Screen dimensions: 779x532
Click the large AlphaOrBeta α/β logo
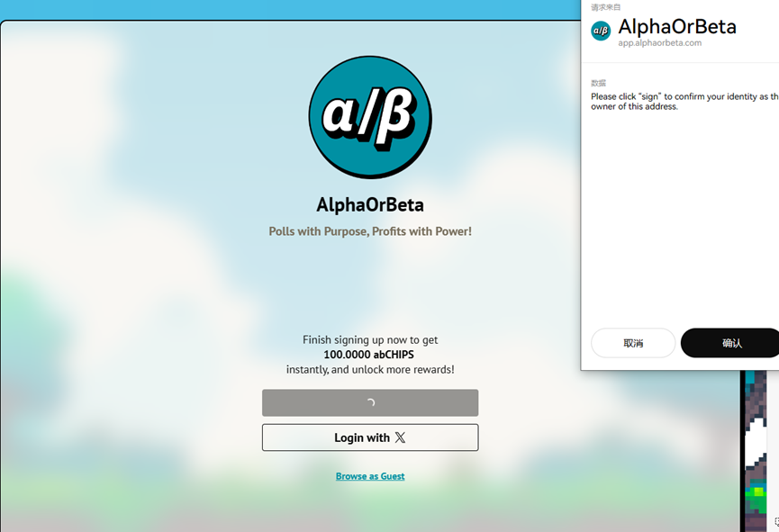(370, 117)
